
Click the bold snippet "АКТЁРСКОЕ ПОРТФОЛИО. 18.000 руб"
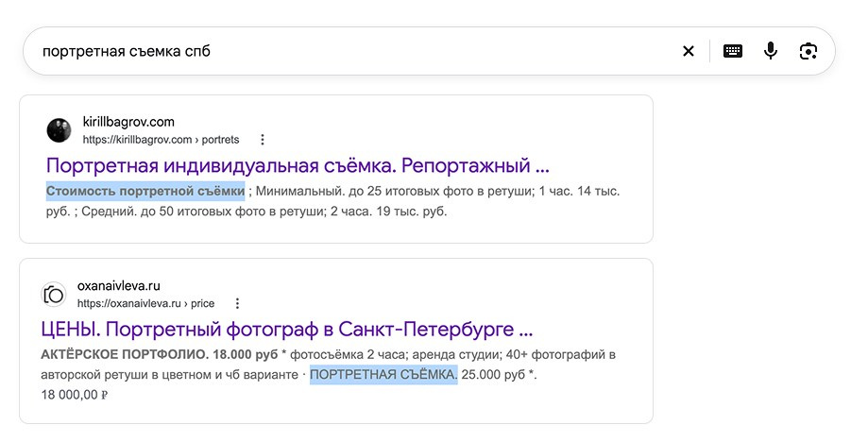pos(160,354)
